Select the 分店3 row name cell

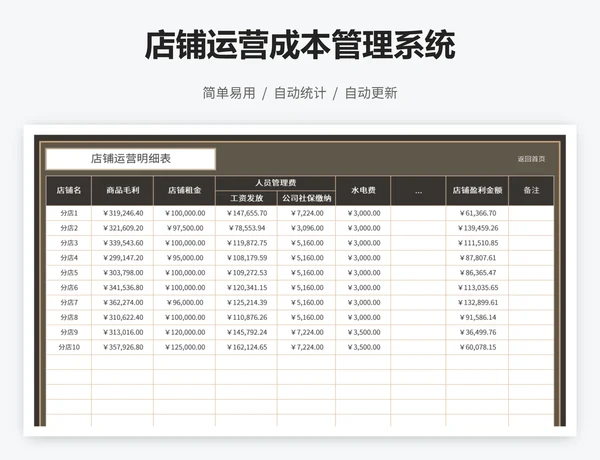tap(69, 243)
